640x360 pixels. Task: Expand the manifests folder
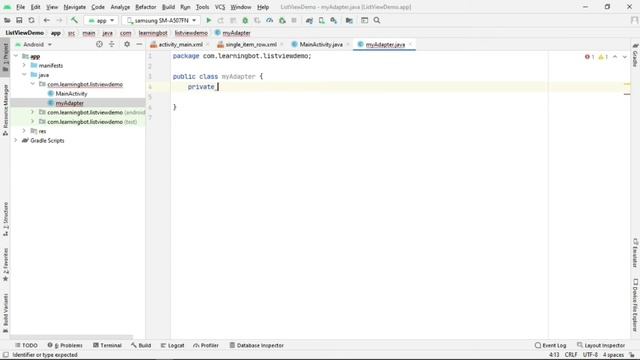pyautogui.click(x=24, y=65)
